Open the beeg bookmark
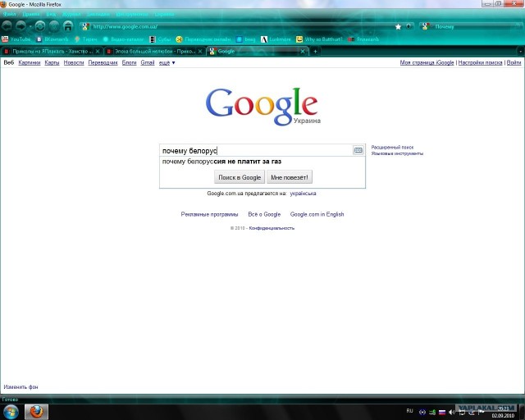 [x=246, y=39]
